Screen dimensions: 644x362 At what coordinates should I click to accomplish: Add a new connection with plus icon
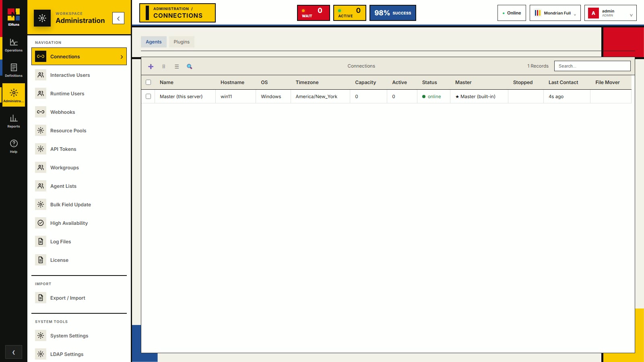point(151,66)
